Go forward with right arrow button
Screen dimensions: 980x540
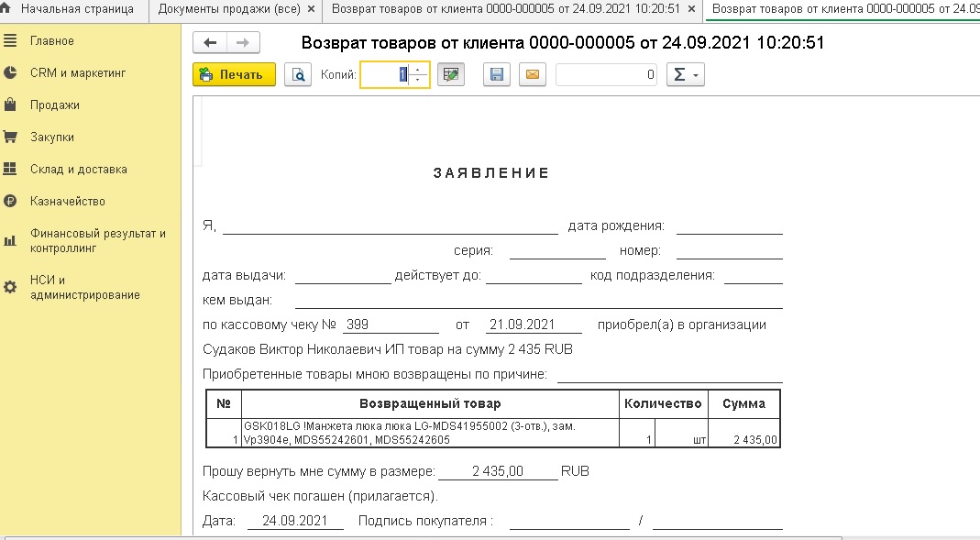point(243,43)
